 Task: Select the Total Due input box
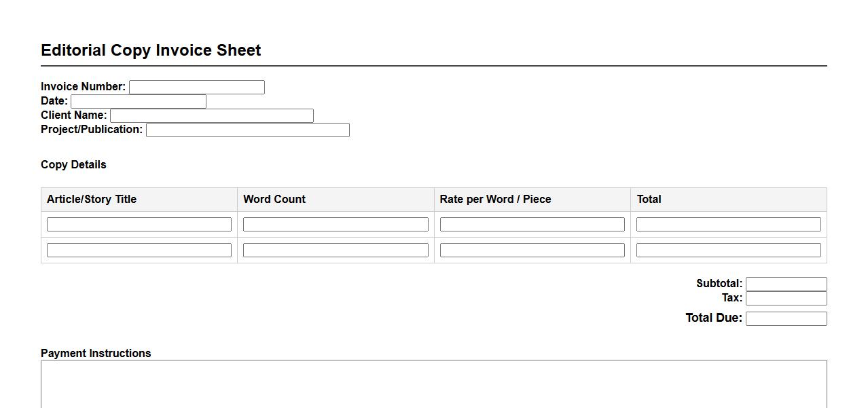coord(786,318)
